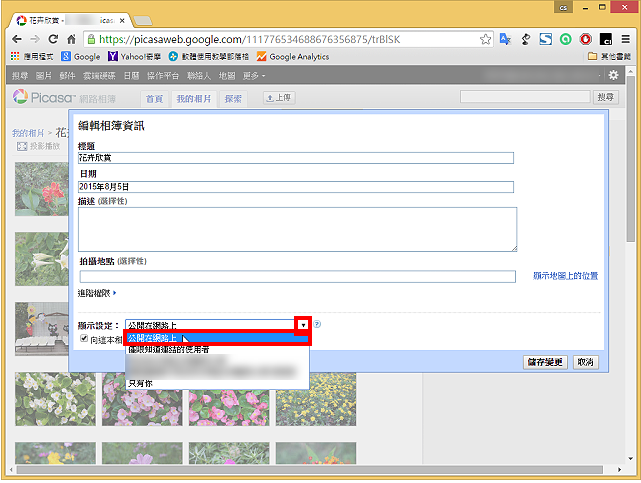Image resolution: width=641 pixels, height=483 pixels.
Task: Select 僅限知道連結的使用者 option
Action: pyautogui.click(x=217, y=349)
